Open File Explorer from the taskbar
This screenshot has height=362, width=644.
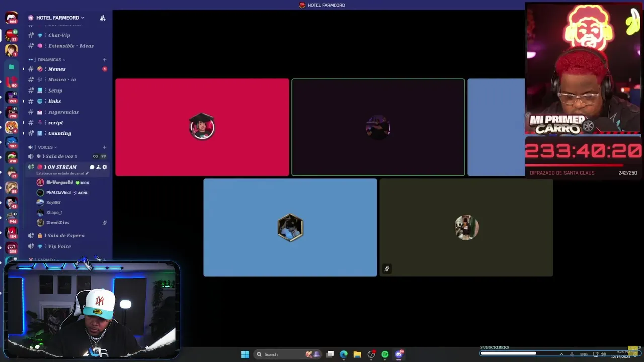357,354
